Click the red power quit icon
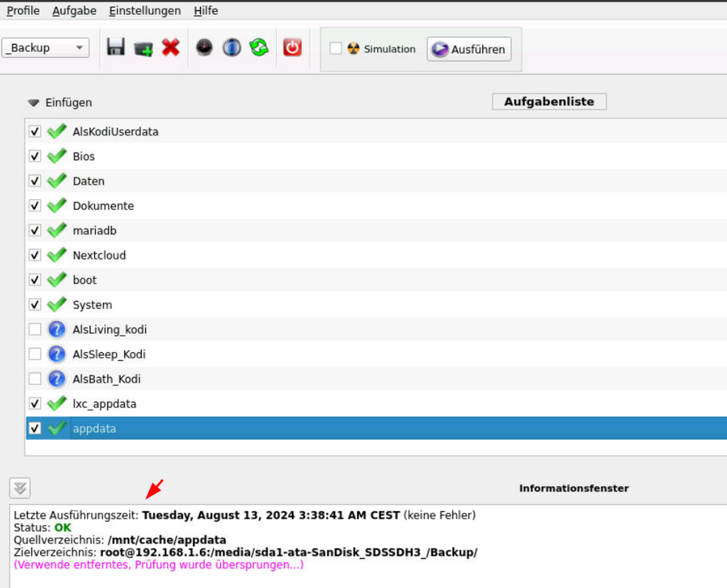727x588 pixels. point(292,47)
